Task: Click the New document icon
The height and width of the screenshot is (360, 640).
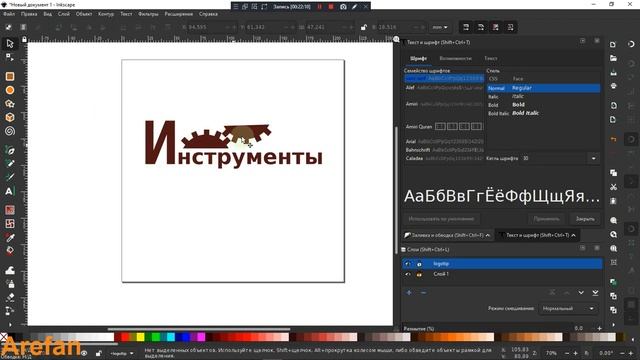Action: (613, 44)
